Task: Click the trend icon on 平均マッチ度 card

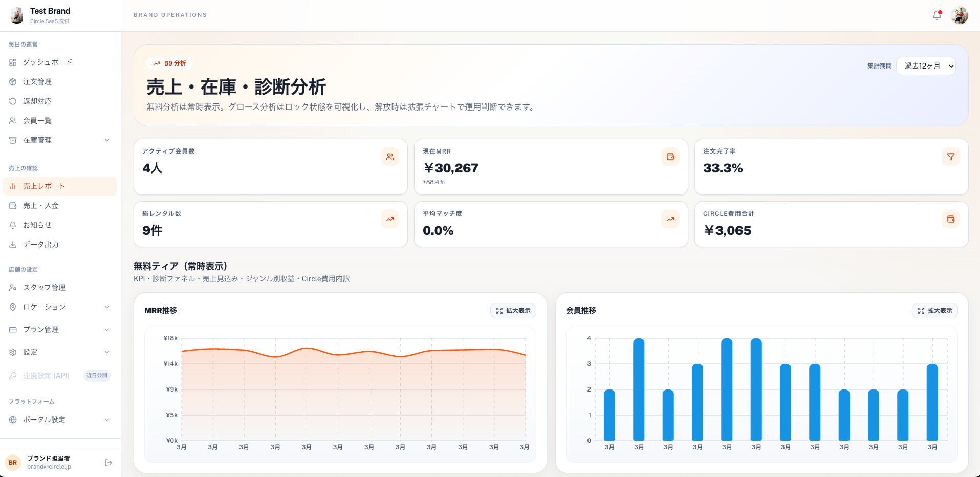Action: (670, 219)
